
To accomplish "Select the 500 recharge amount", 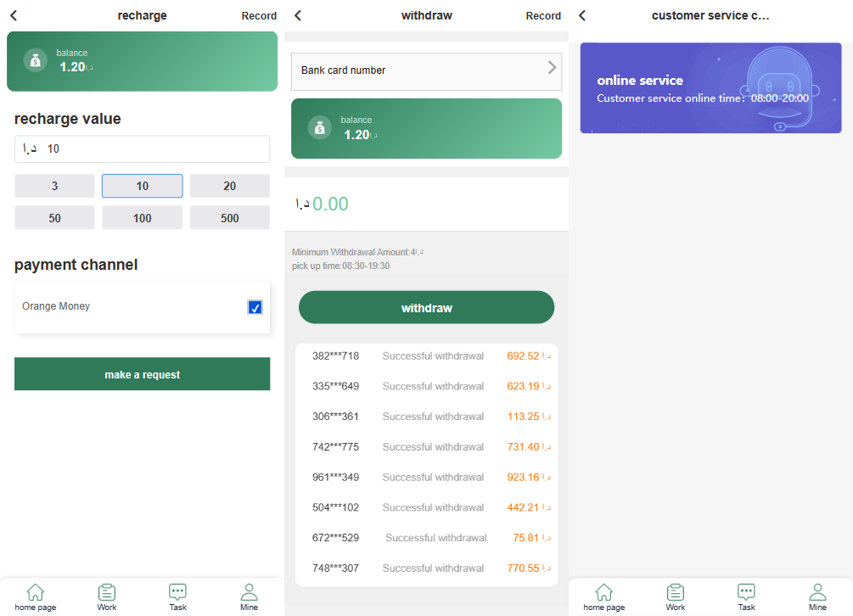I will click(x=229, y=218).
